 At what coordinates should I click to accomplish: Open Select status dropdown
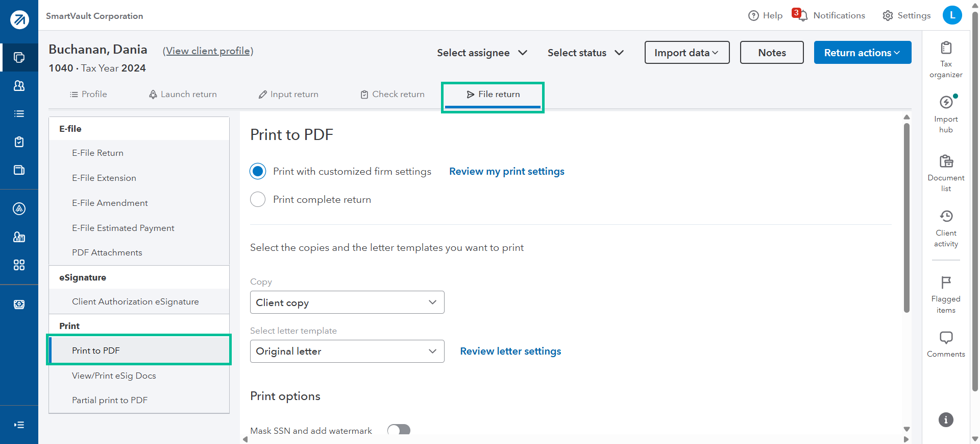coord(585,53)
